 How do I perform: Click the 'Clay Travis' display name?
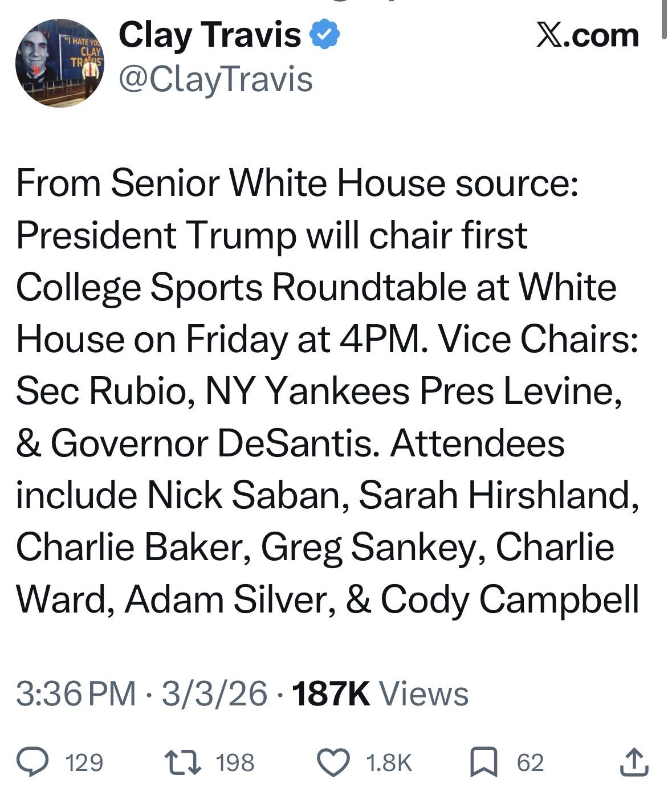pos(209,35)
